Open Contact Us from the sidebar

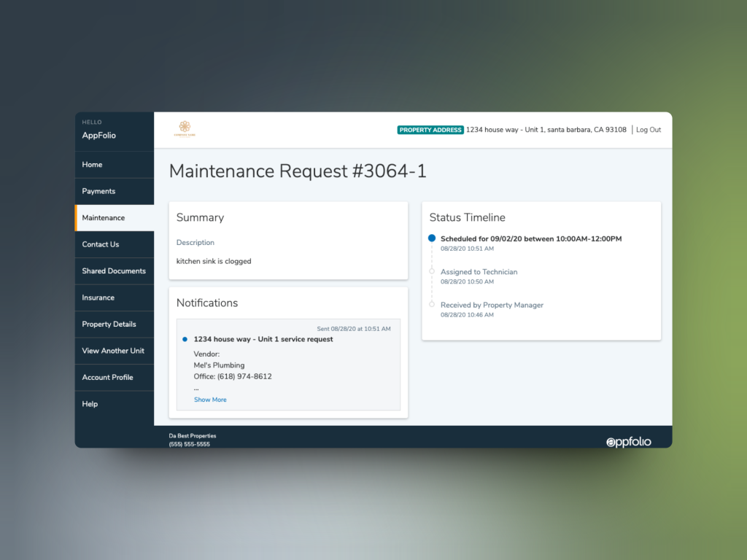[x=114, y=244]
